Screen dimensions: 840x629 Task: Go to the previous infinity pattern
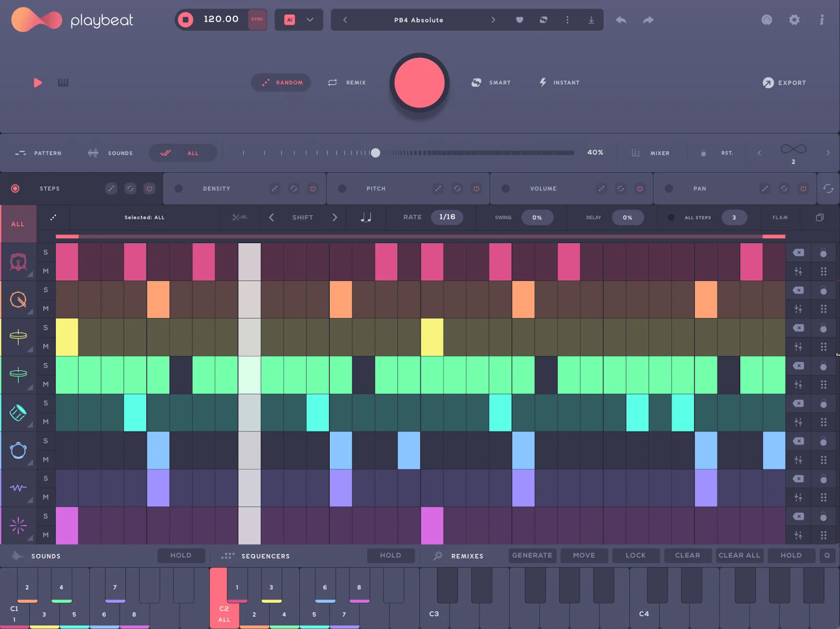point(759,153)
